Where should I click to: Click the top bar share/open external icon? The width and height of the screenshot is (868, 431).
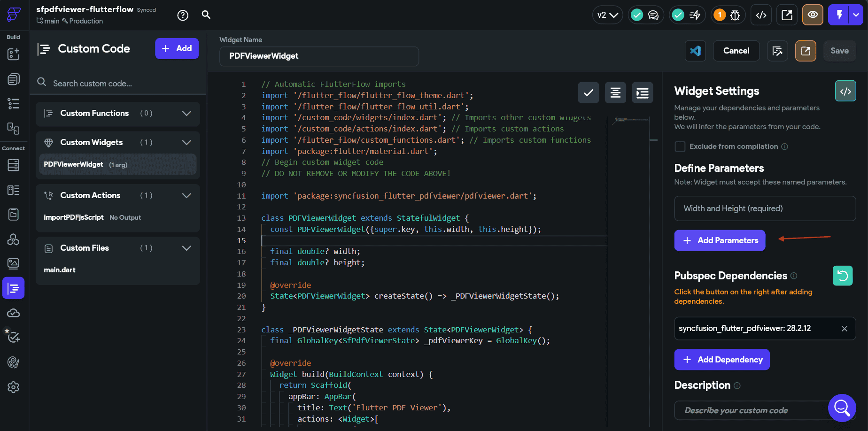(787, 15)
